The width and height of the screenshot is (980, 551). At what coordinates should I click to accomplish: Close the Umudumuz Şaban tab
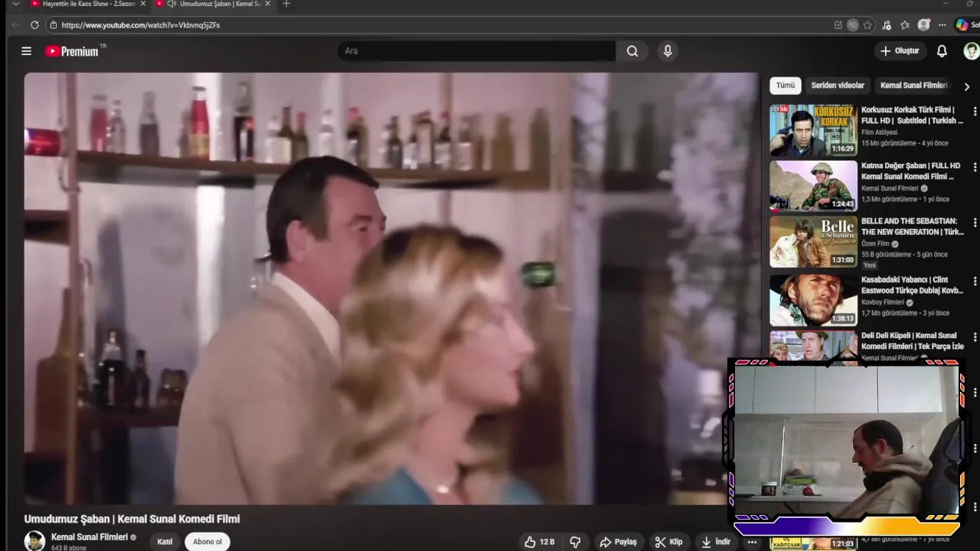267,4
